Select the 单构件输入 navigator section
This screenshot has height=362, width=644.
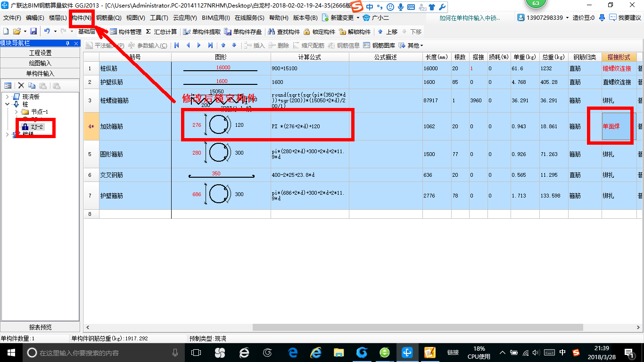[x=40, y=74]
